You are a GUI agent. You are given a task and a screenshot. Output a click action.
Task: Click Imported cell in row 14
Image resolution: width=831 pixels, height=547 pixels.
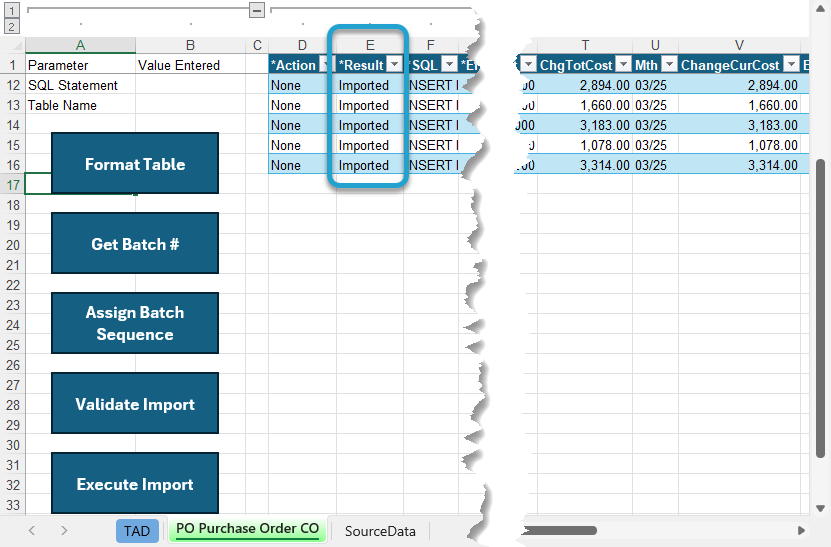click(370, 125)
